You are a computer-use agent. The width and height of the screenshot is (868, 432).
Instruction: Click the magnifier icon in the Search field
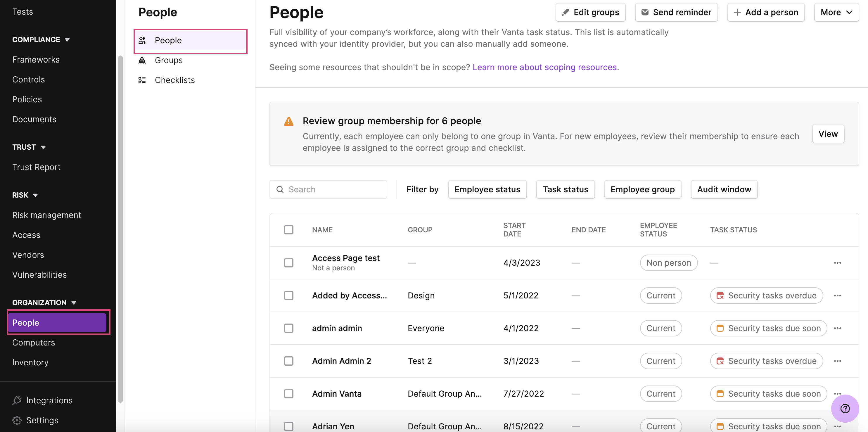(x=280, y=189)
